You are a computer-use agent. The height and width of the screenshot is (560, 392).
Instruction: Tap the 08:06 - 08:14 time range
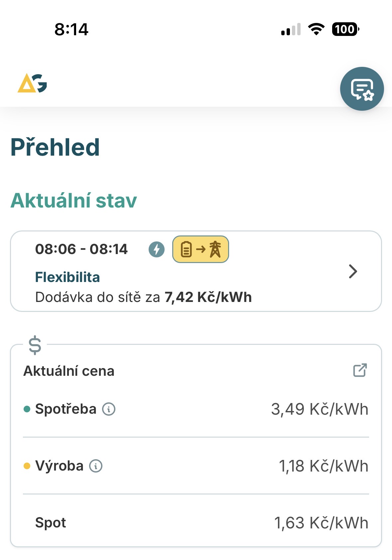81,249
